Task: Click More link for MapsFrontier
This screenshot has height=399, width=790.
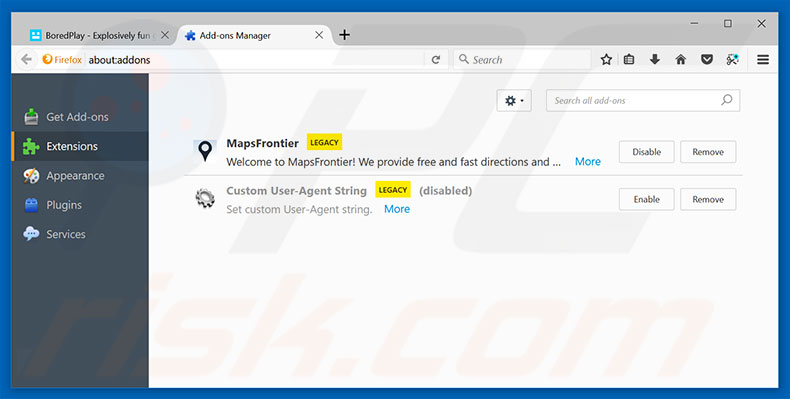Action: pos(587,162)
